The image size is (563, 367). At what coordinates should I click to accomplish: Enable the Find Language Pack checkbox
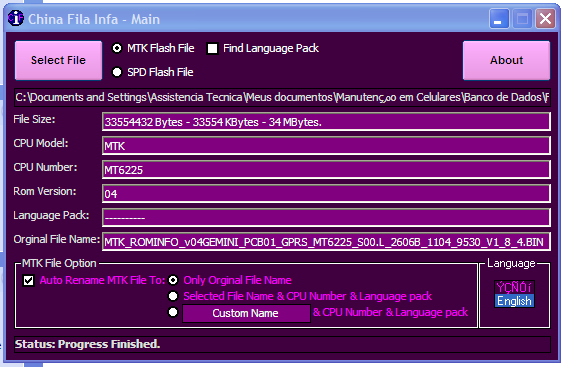click(x=212, y=48)
